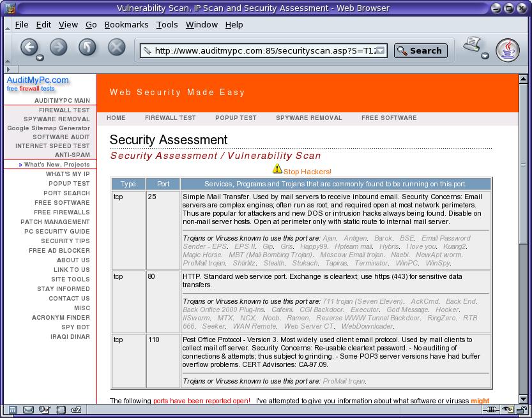Click the security padlock icon in the status bar

[x=522, y=410]
